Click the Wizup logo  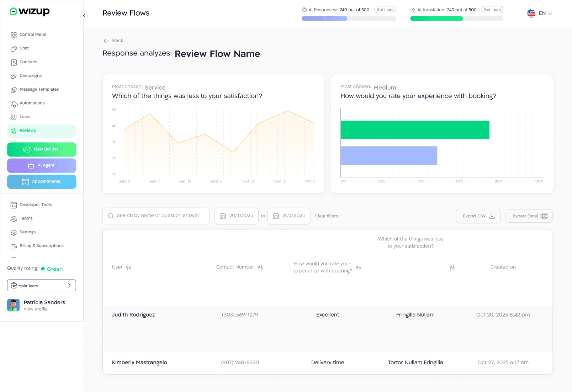pyautogui.click(x=30, y=11)
